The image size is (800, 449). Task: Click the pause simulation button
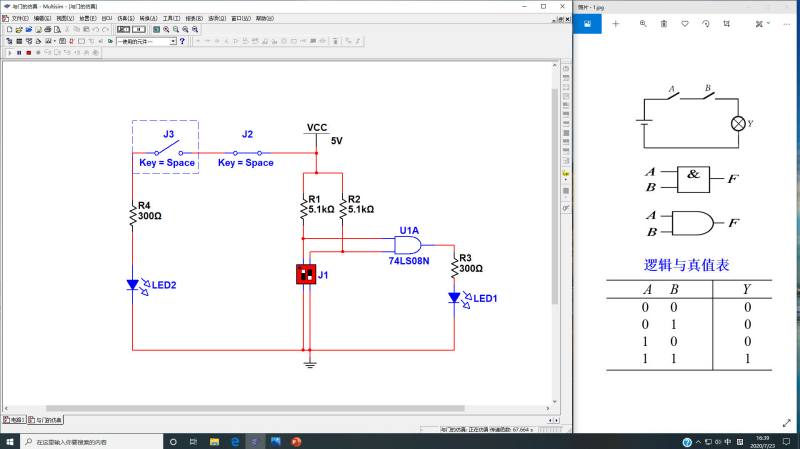pos(19,53)
